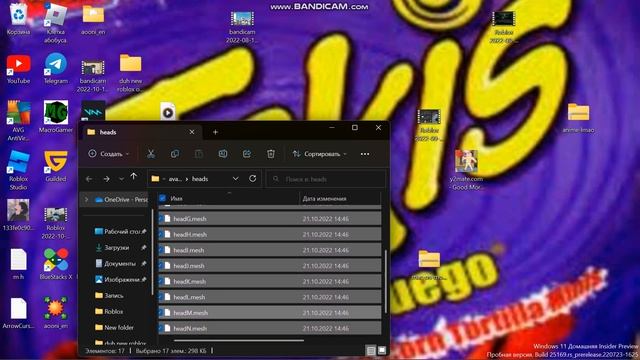Go back with the left arrow
Viewport: 640px width, 360px height.
89,179
